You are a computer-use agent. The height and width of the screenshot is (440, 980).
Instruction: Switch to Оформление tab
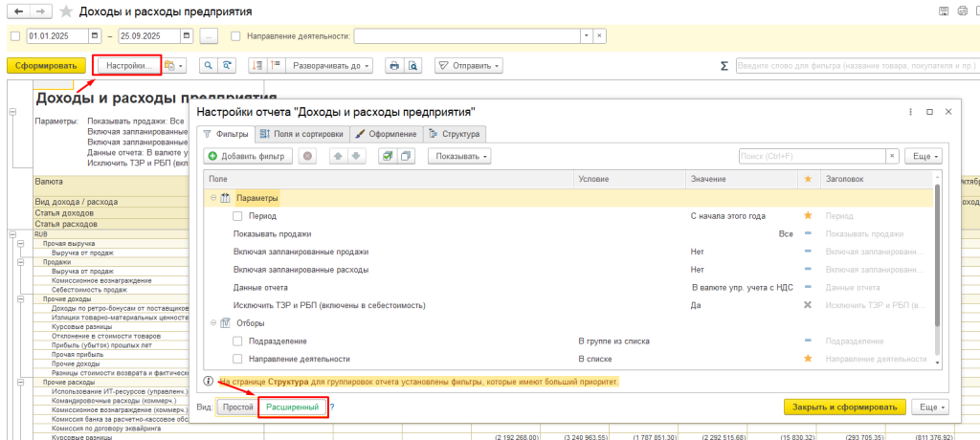386,133
